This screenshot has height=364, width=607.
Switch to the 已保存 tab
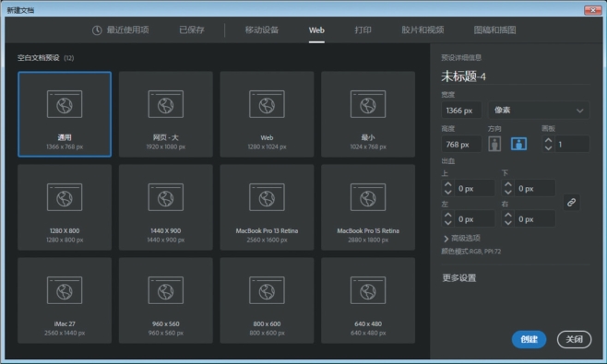coord(192,29)
